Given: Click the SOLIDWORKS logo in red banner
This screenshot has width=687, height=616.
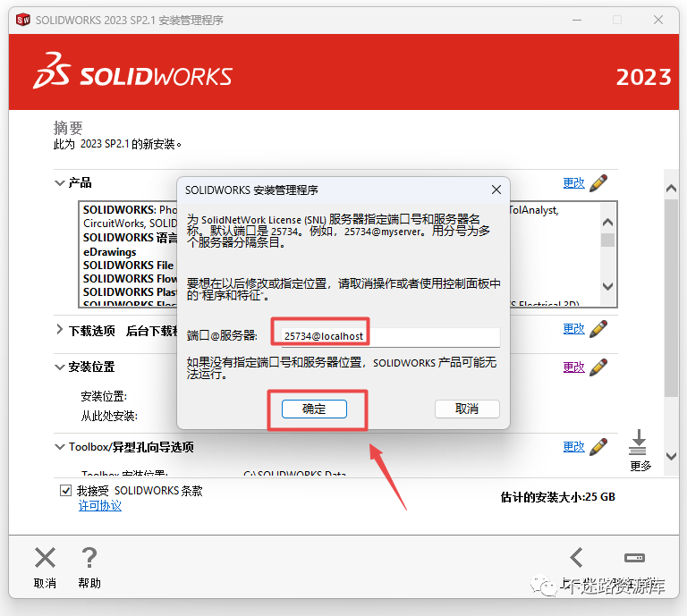Looking at the screenshot, I should coord(132,72).
